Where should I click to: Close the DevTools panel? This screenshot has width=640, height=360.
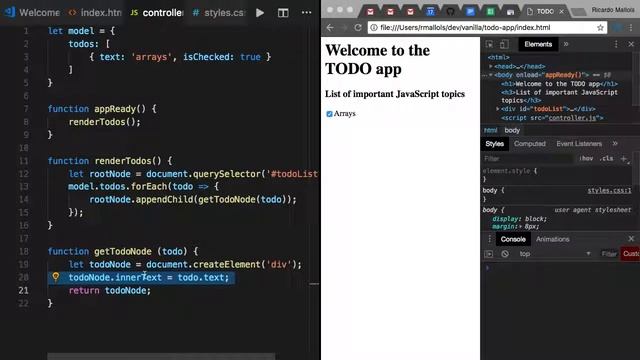coord(631,44)
